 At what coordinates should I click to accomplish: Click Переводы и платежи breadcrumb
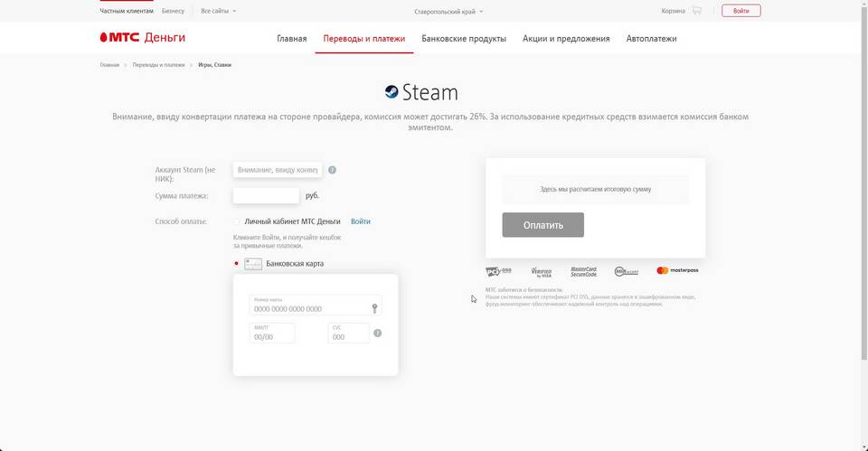(158, 65)
